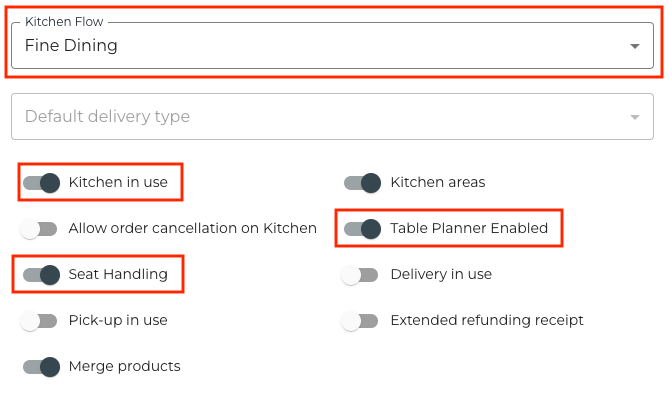Image resolution: width=669 pixels, height=403 pixels.
Task: Turn off the Merge products switch
Action: 41,367
